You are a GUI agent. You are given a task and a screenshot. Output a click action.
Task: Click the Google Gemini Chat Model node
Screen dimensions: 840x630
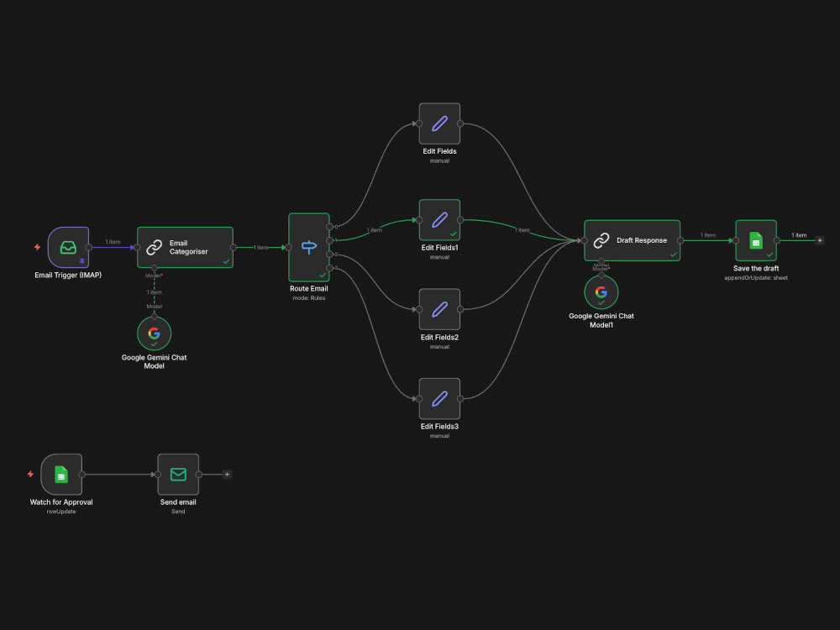pos(155,333)
